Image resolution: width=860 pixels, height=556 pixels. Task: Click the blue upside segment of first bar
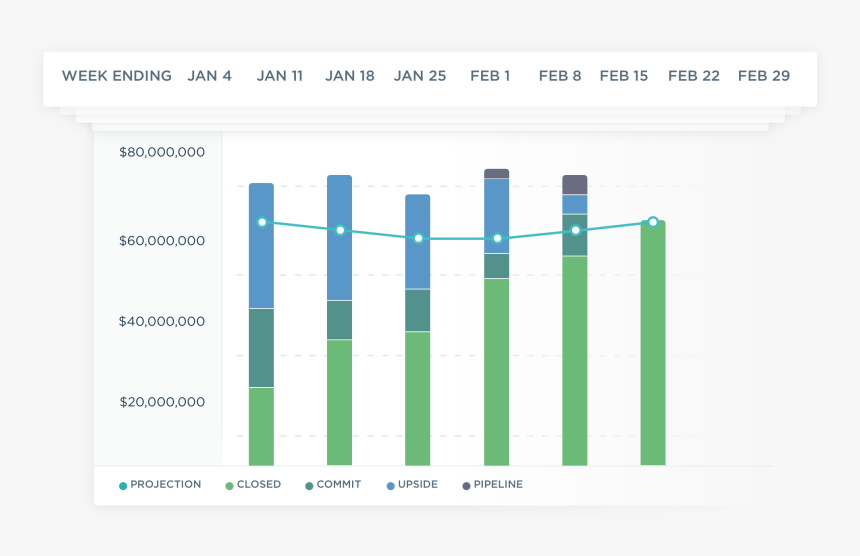coord(261,246)
